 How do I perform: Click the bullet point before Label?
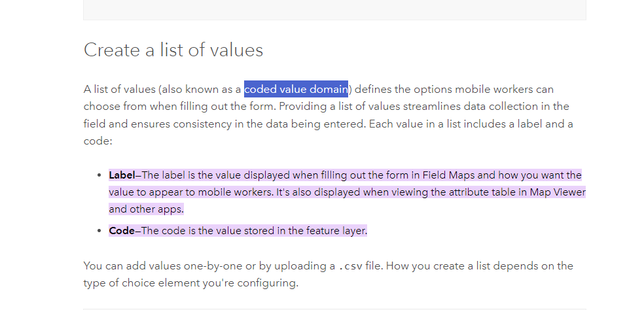(99, 175)
